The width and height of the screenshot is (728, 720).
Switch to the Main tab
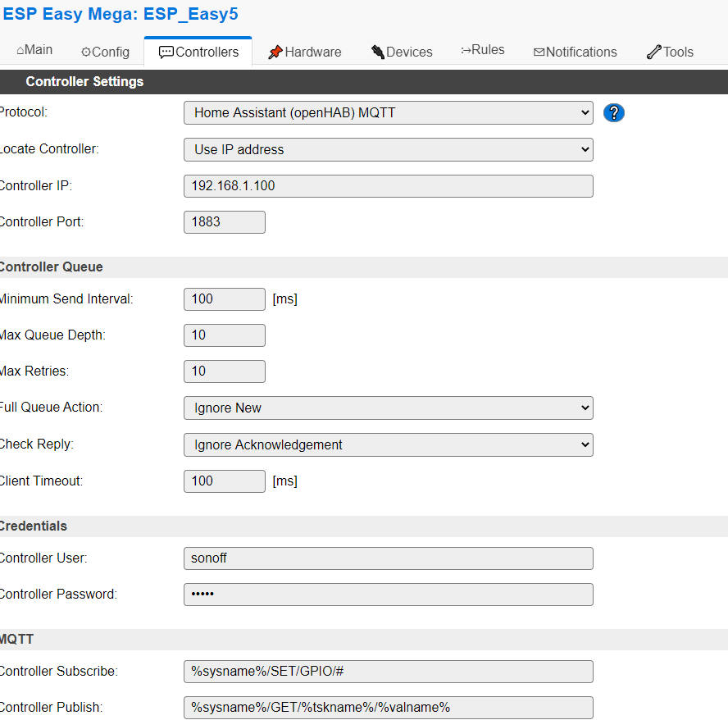coord(34,50)
